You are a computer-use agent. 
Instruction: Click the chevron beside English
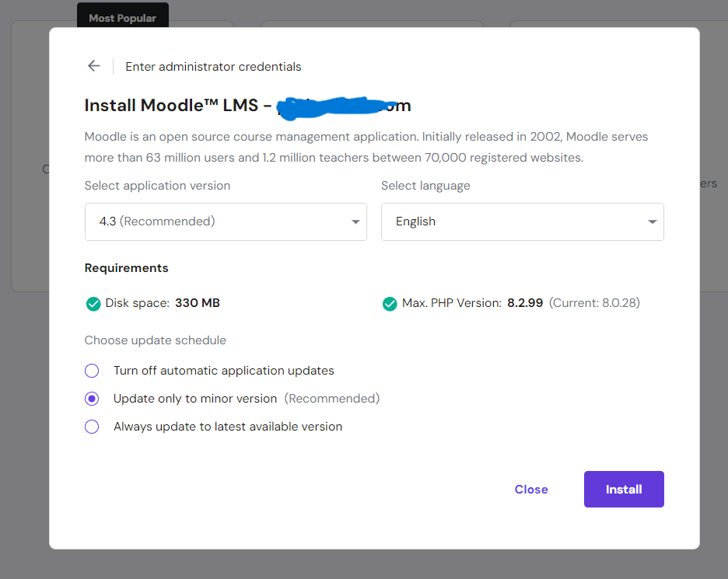click(652, 221)
